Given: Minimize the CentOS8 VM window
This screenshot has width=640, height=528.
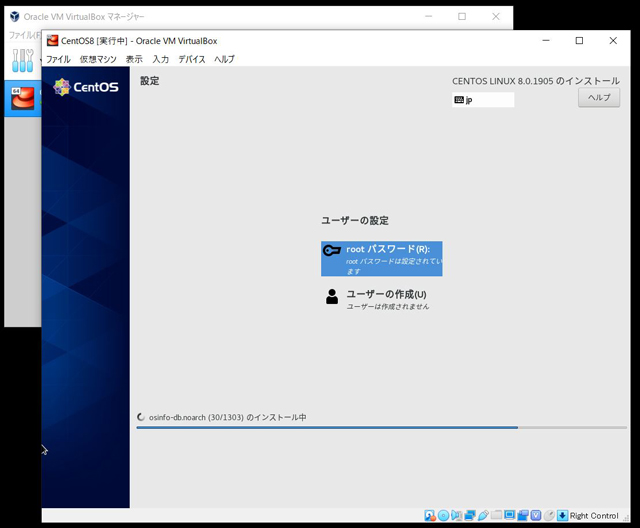Looking at the screenshot, I should (546, 40).
